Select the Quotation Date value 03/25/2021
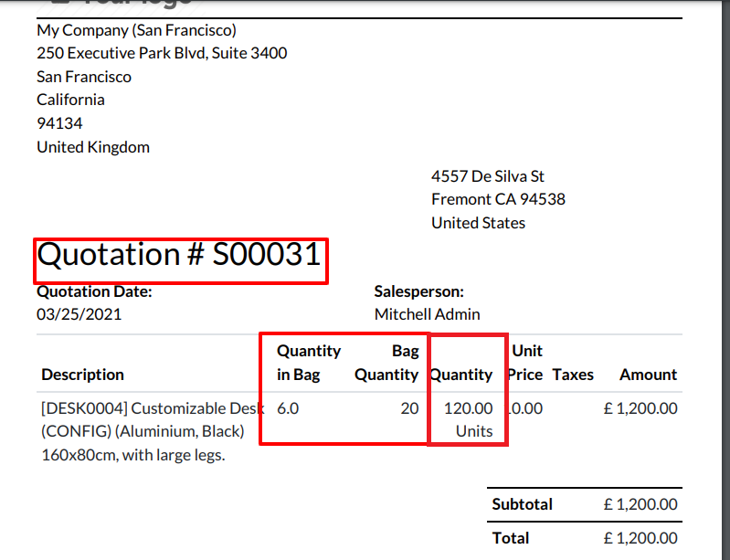The width and height of the screenshot is (730, 560). tap(79, 314)
